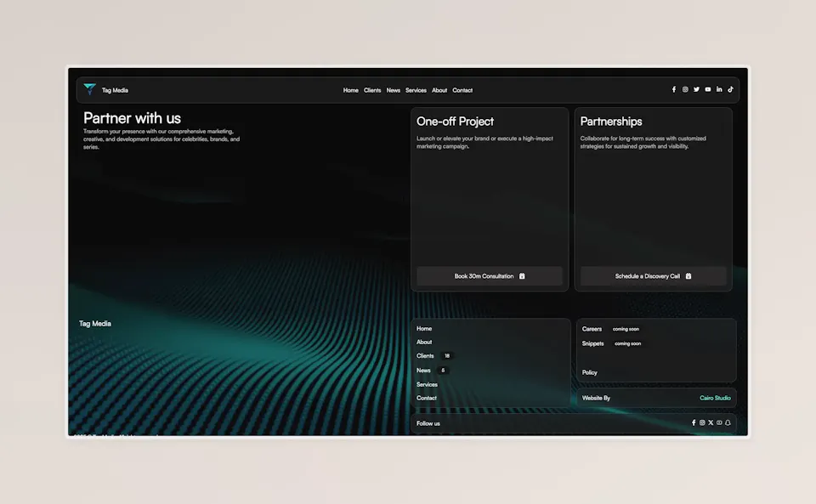
Task: Select News in the top navigation
Action: [394, 90]
